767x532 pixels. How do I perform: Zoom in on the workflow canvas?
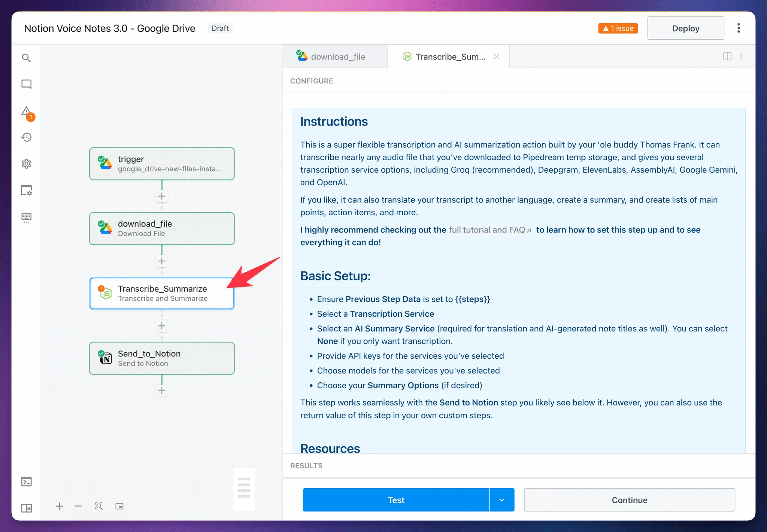[x=60, y=506]
